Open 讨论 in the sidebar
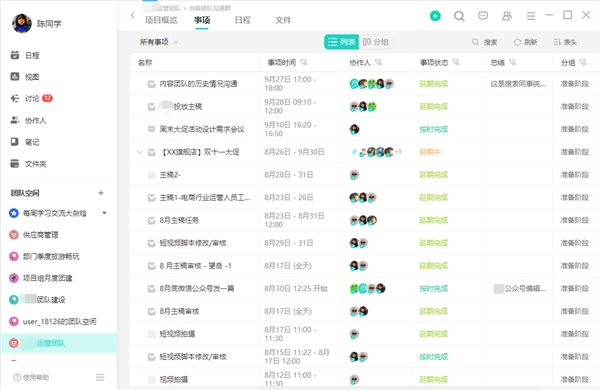The image size is (600, 390). click(31, 99)
